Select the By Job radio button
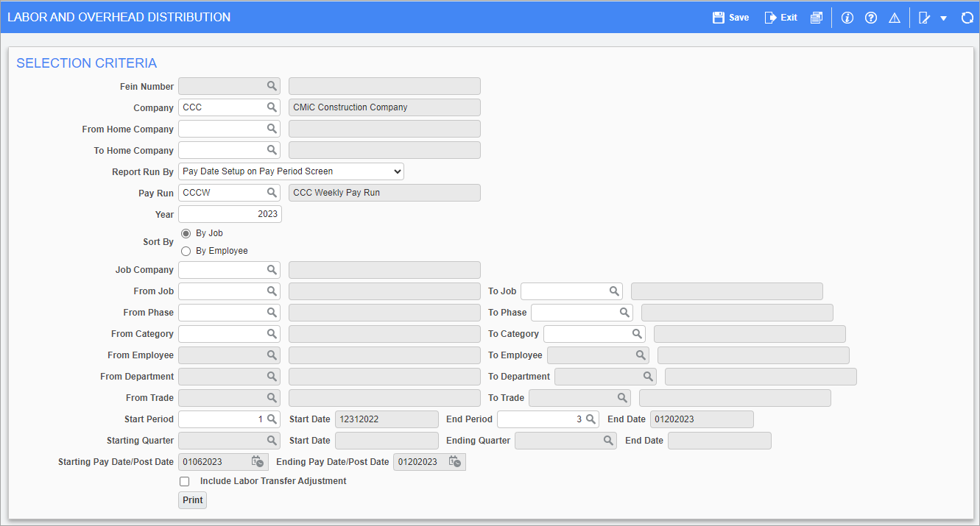Screen dimensions: 980x526 [x=186, y=233]
